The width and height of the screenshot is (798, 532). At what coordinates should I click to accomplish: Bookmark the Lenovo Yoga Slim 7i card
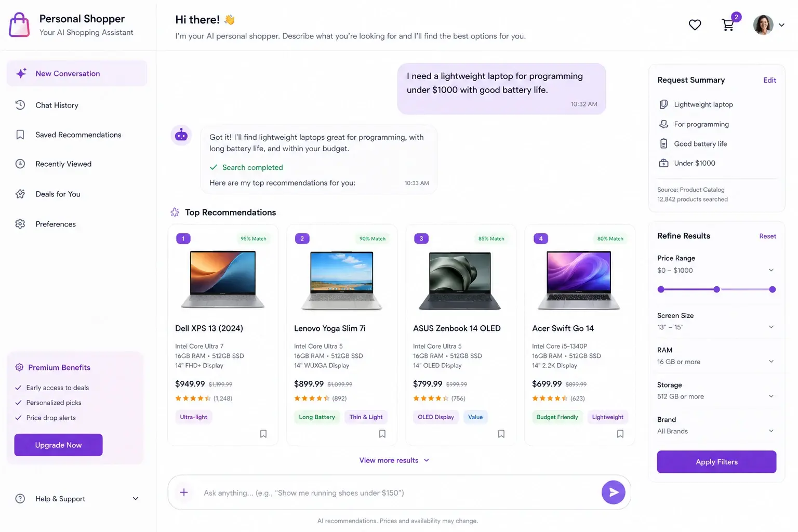click(x=382, y=434)
